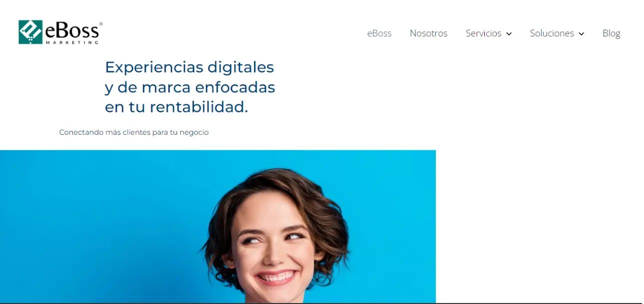Click the headline line 'Experiencias digitales'
This screenshot has width=644, height=304.
190,67
